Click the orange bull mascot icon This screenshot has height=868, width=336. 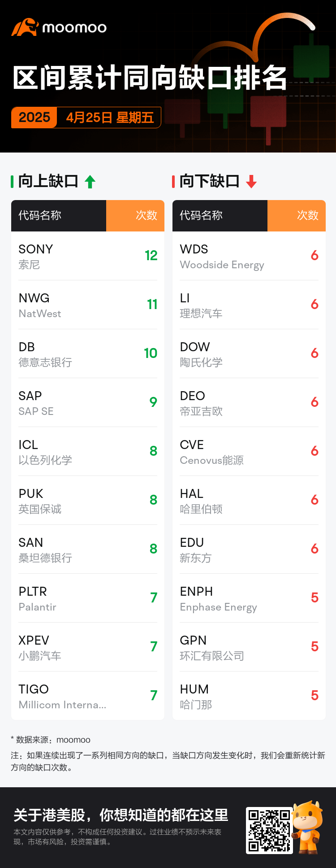point(307,827)
